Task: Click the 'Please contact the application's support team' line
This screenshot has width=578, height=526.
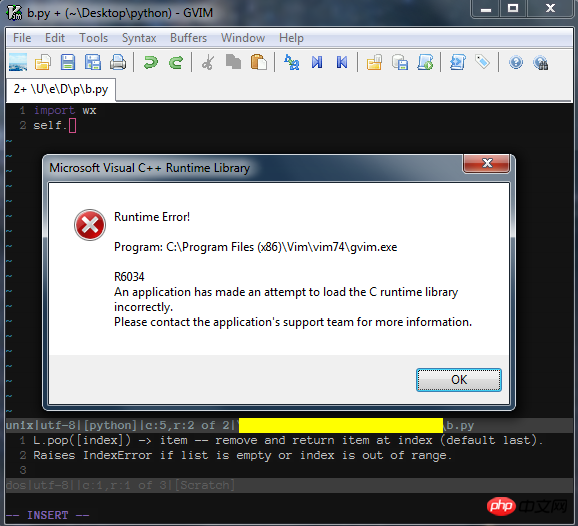Action: pyautogui.click(x=293, y=322)
